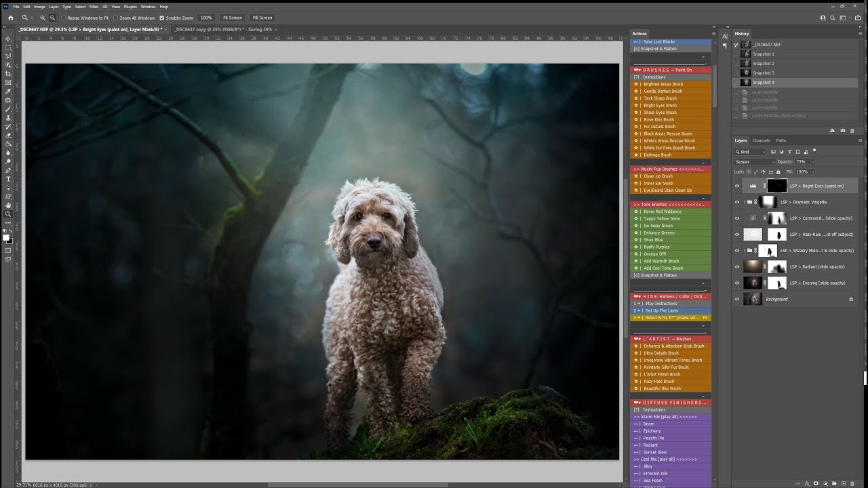The image size is (868, 488).
Task: Filter layers by type layer icon
Action: point(789,152)
